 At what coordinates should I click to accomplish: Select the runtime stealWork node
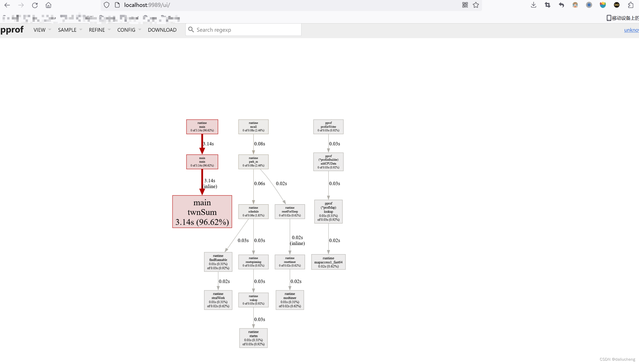pos(218,300)
